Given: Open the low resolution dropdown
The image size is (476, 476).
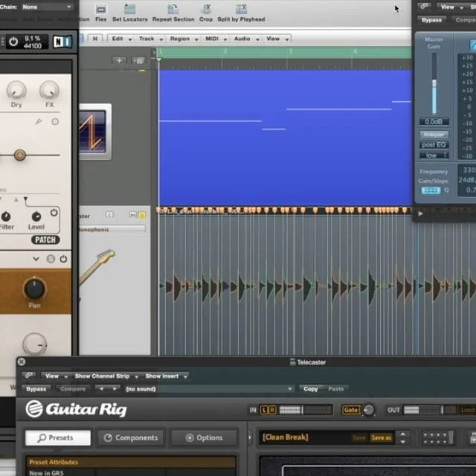Looking at the screenshot, I should click(x=434, y=155).
